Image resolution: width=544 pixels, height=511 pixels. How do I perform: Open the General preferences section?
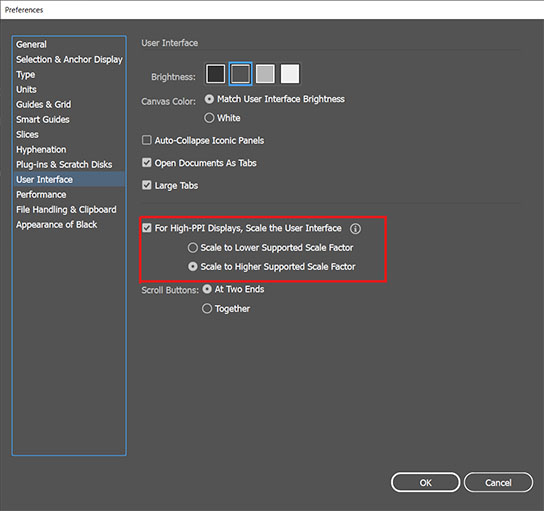tap(31, 44)
